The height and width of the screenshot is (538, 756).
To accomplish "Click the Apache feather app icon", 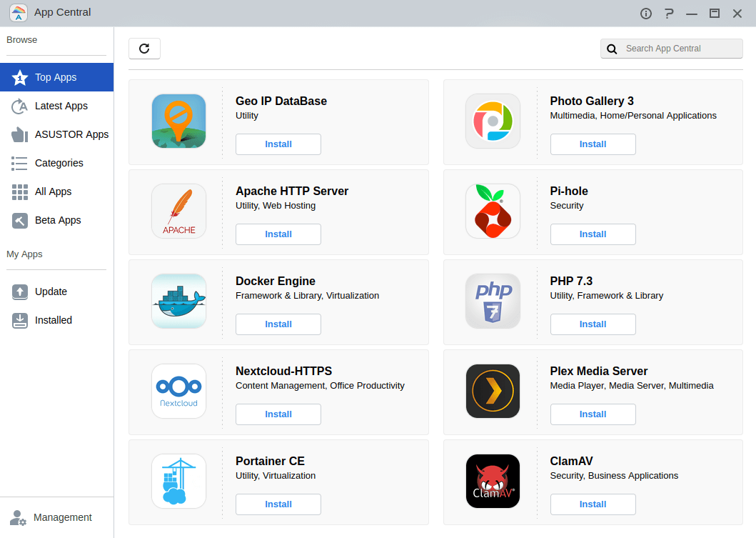I will point(179,211).
